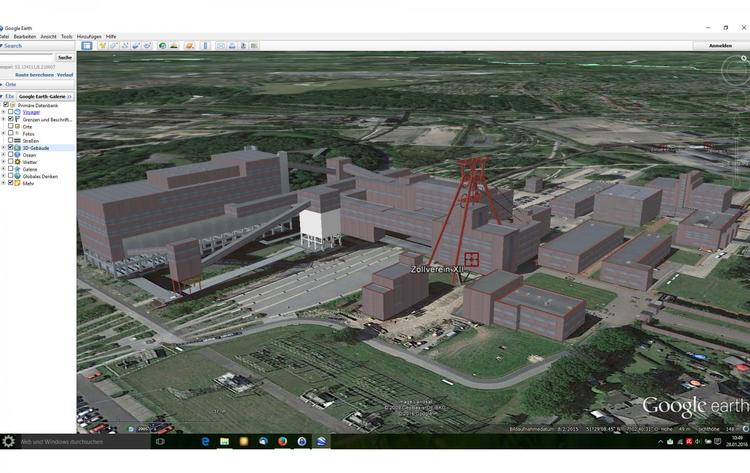Open the Hinzufügen menu
Screen dimensions: 750x473
89,36
